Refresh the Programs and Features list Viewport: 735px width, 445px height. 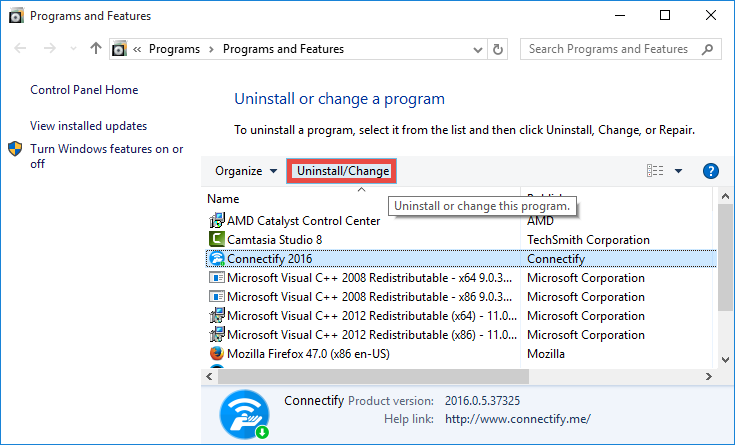[498, 49]
